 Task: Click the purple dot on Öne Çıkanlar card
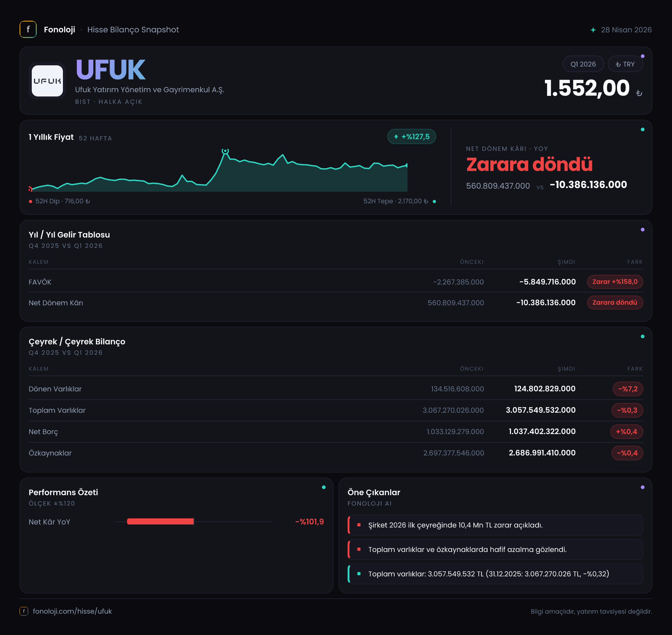tap(643, 487)
